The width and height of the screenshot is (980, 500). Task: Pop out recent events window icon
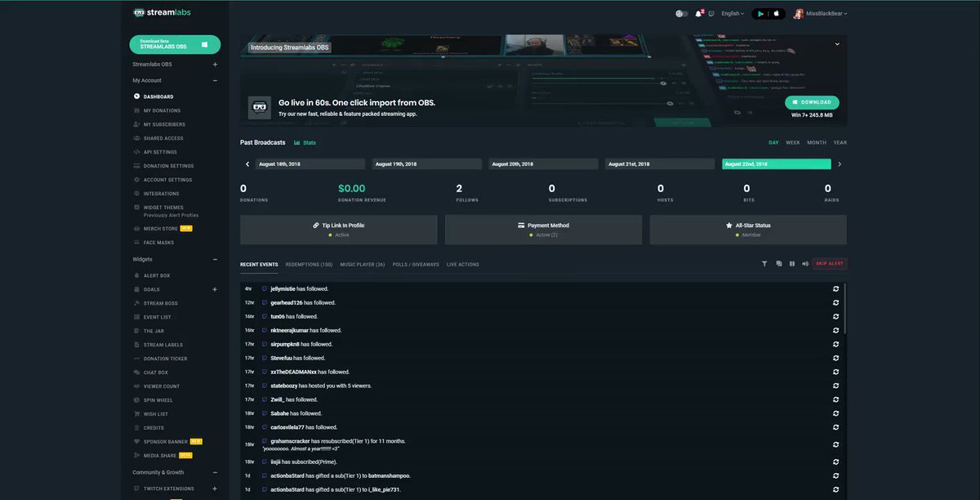point(779,264)
